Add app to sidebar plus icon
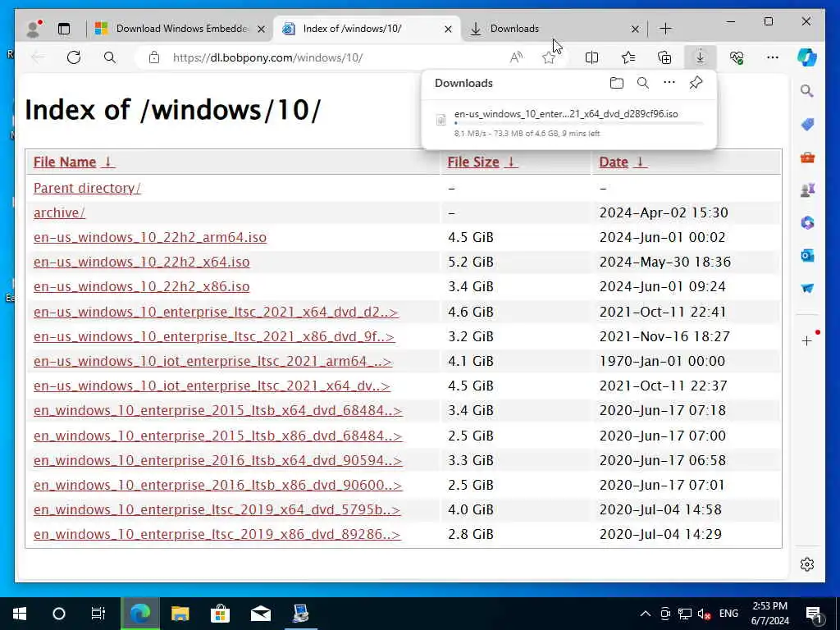This screenshot has width=840, height=630. tap(807, 340)
